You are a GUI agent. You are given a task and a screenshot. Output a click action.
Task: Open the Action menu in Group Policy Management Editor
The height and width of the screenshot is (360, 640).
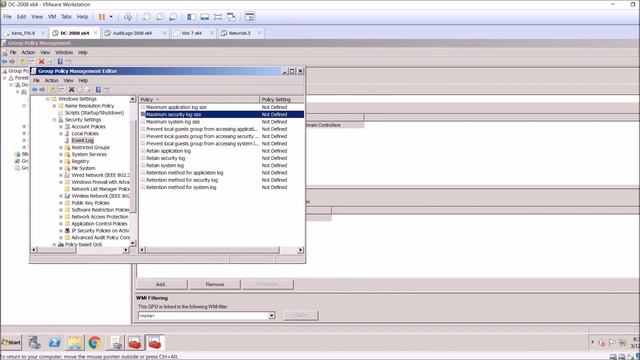(x=51, y=80)
